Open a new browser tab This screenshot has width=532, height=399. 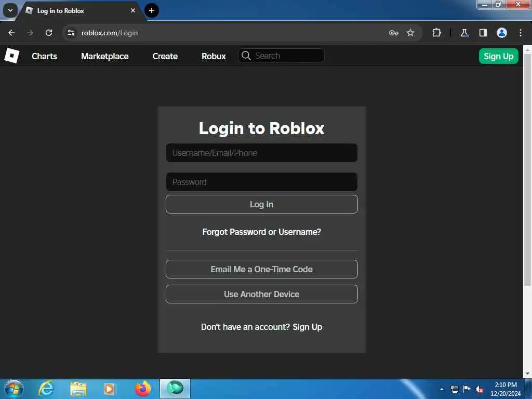pos(152,10)
